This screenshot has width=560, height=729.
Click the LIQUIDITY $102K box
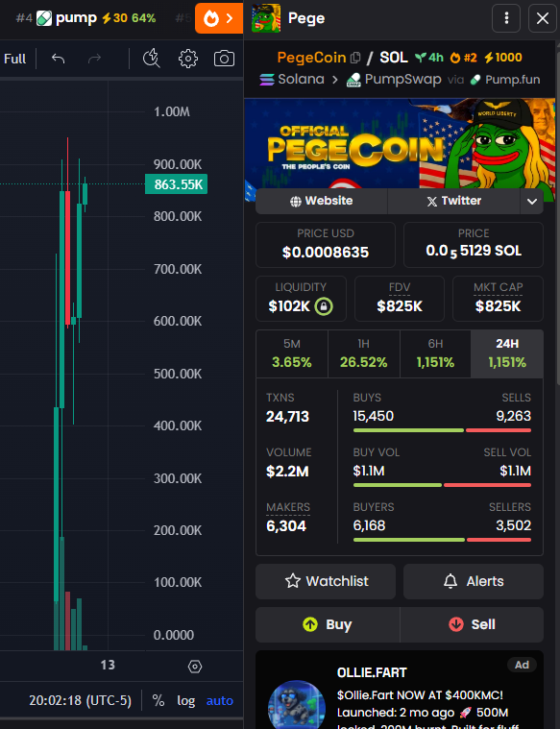tap(301, 299)
